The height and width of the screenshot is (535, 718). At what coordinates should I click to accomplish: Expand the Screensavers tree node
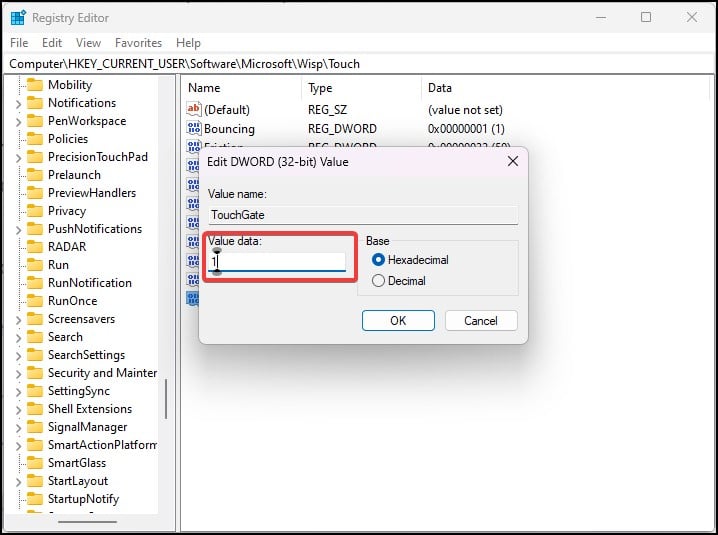[18, 320]
